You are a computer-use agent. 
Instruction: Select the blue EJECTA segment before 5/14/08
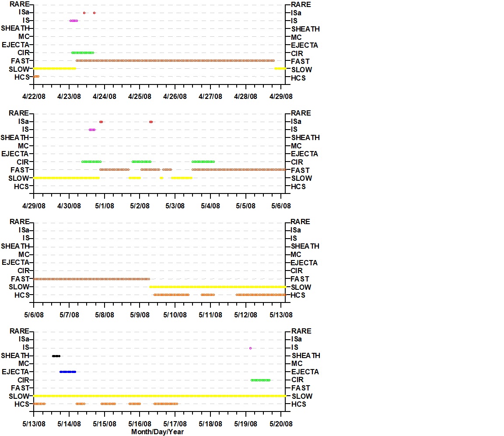click(68, 372)
